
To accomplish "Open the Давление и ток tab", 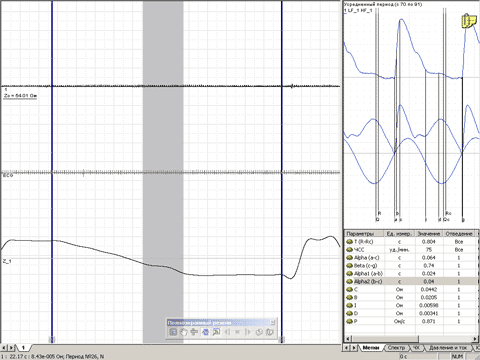I will (x=448, y=348).
